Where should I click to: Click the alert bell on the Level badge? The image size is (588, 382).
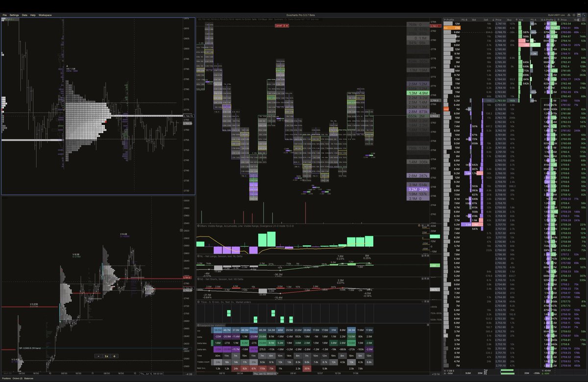point(284,26)
